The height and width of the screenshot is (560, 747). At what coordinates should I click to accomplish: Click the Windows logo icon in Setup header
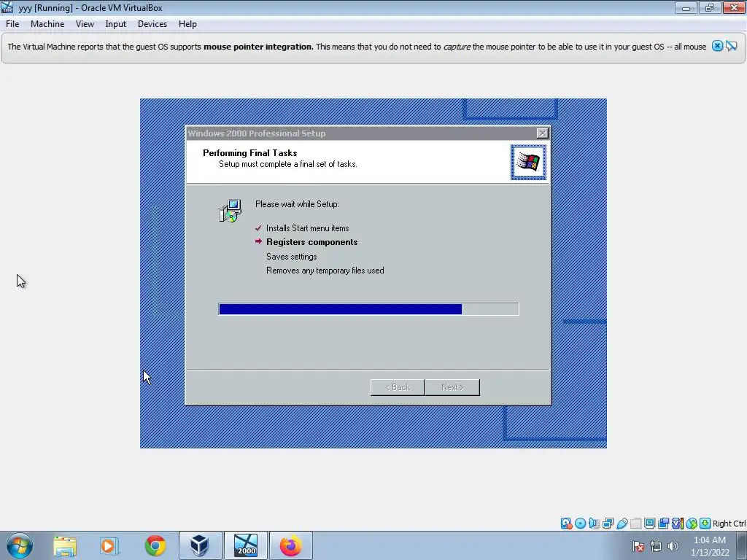tap(528, 163)
